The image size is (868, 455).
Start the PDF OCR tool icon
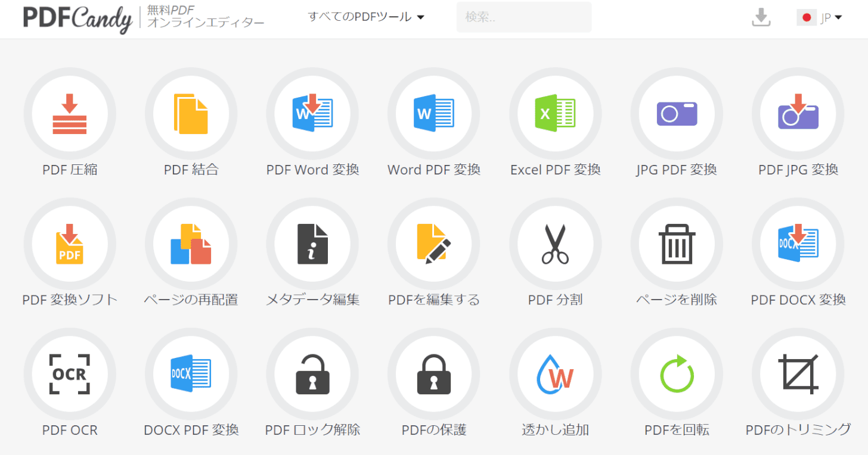point(70,373)
